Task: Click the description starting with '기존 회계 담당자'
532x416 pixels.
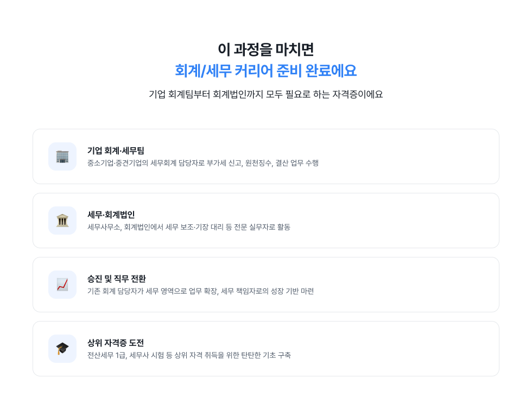Action: tap(200, 291)
